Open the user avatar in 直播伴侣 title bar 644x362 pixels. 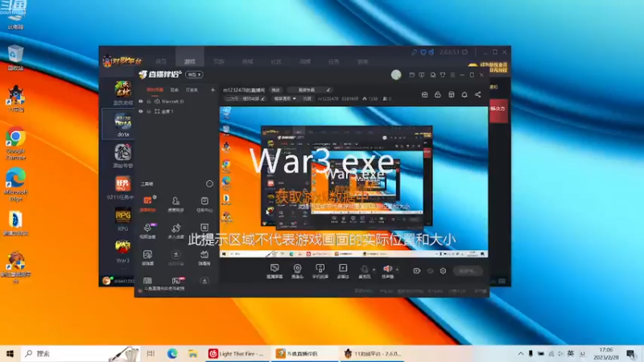(396, 75)
